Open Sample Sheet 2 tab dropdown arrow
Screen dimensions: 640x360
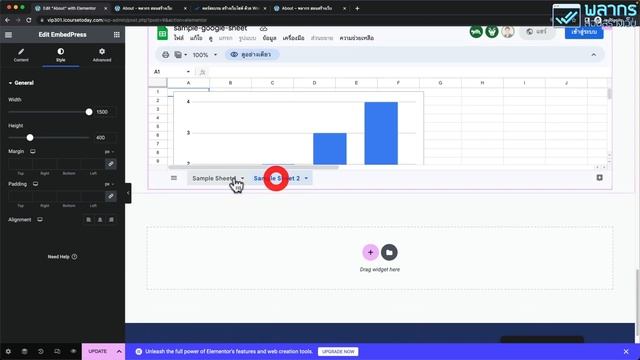[x=306, y=178]
